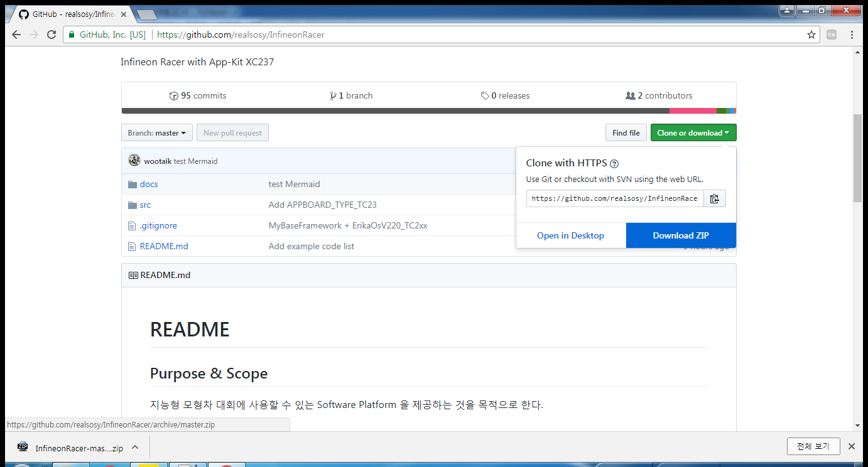Click the extension icon beside address bar
This screenshot has height=467, width=868.
point(832,35)
